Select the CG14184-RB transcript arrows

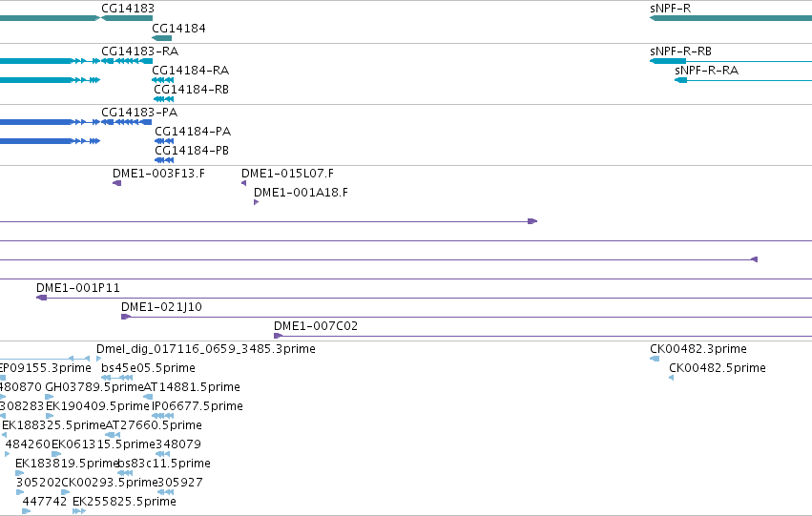(164, 99)
